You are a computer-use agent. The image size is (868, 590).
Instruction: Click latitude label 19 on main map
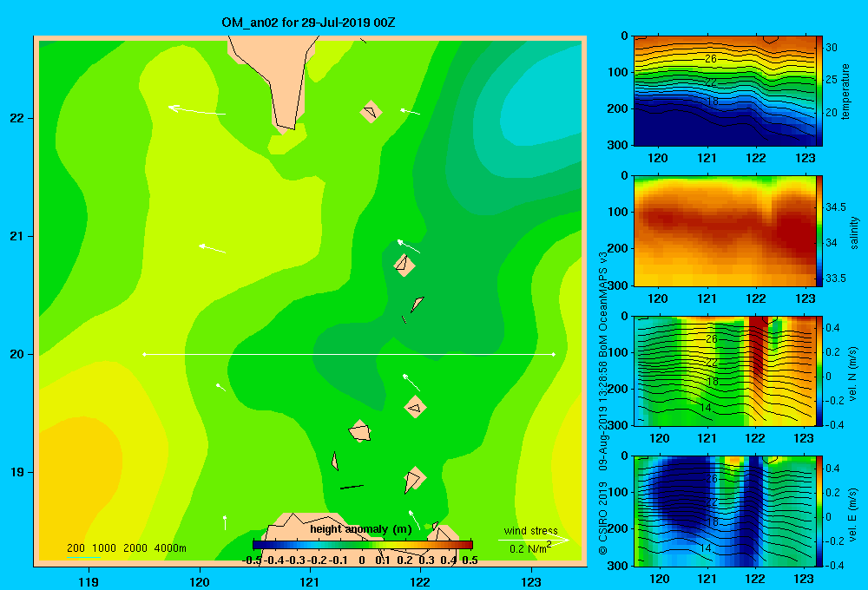(x=17, y=472)
